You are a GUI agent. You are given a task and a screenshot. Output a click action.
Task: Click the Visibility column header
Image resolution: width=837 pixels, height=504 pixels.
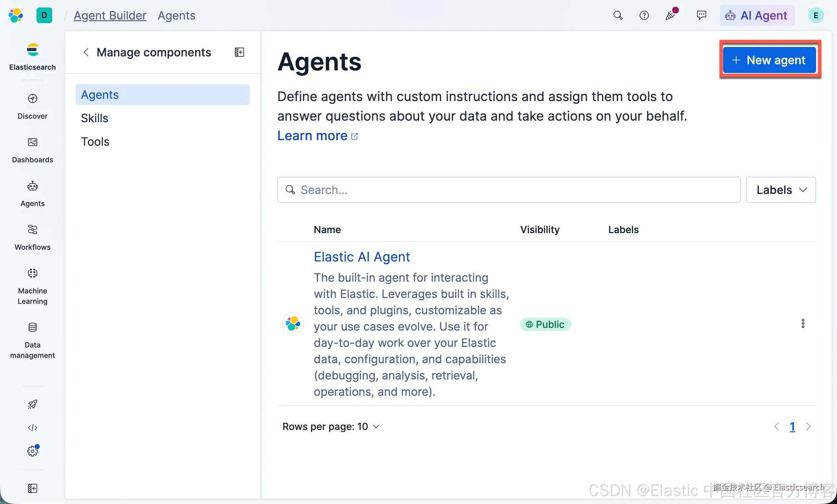pos(540,230)
